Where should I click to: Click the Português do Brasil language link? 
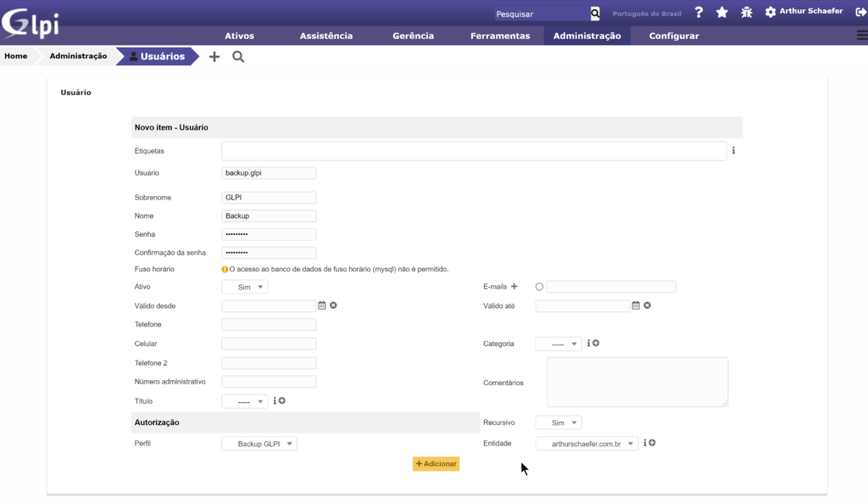click(647, 14)
